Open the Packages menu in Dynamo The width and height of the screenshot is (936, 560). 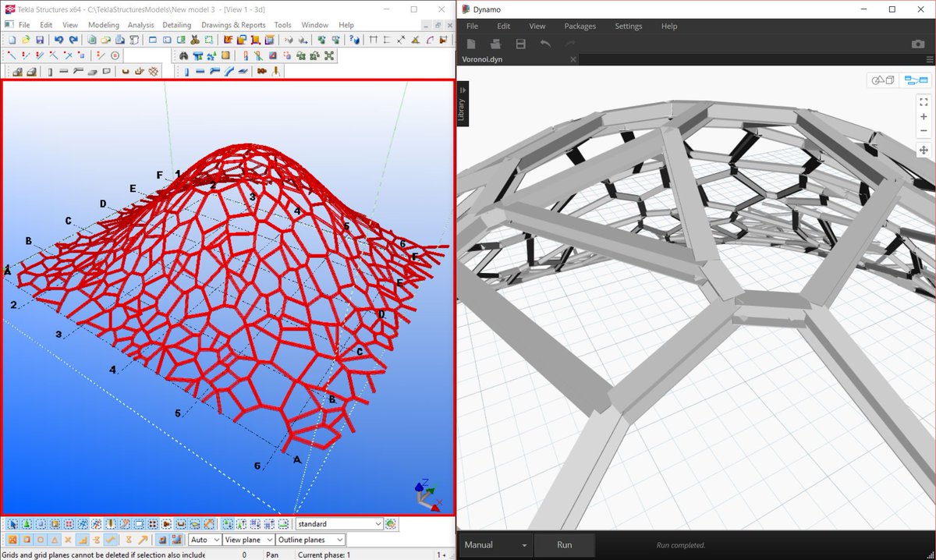tap(580, 26)
